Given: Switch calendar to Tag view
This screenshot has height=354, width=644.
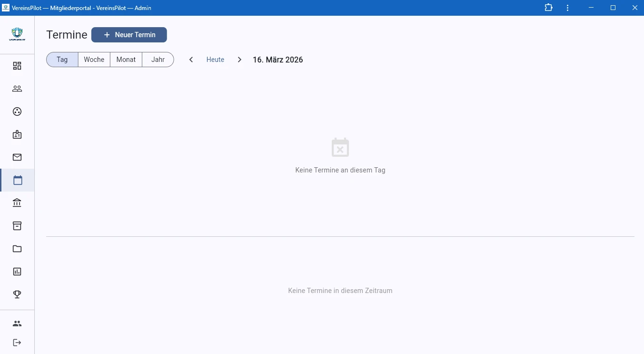Looking at the screenshot, I should (62, 60).
